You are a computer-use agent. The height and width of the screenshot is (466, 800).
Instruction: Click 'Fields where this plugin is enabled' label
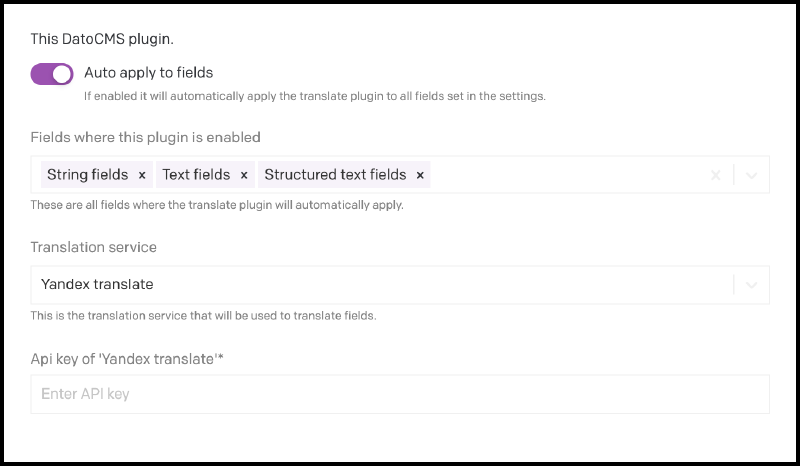pyautogui.click(x=145, y=137)
